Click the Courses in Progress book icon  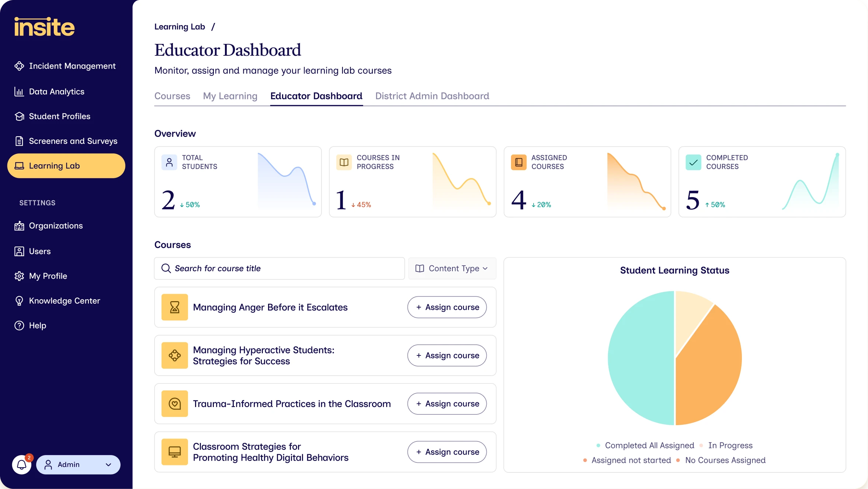point(344,162)
